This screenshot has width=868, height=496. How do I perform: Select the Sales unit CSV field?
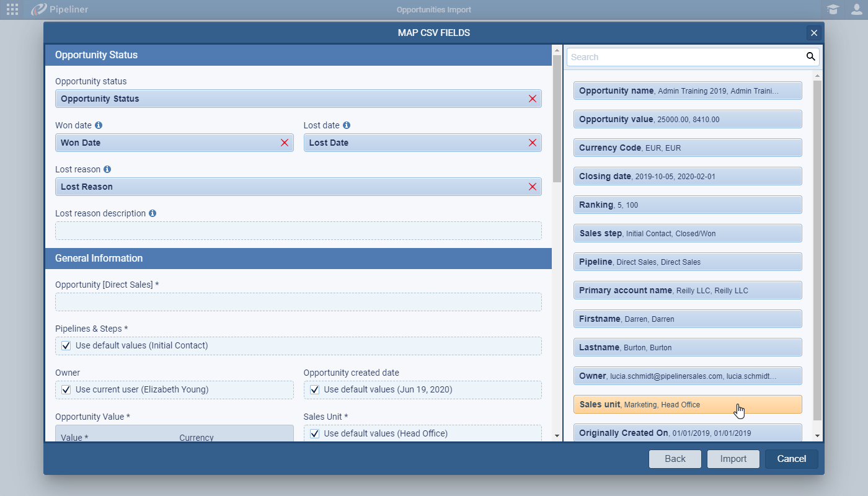coord(687,404)
